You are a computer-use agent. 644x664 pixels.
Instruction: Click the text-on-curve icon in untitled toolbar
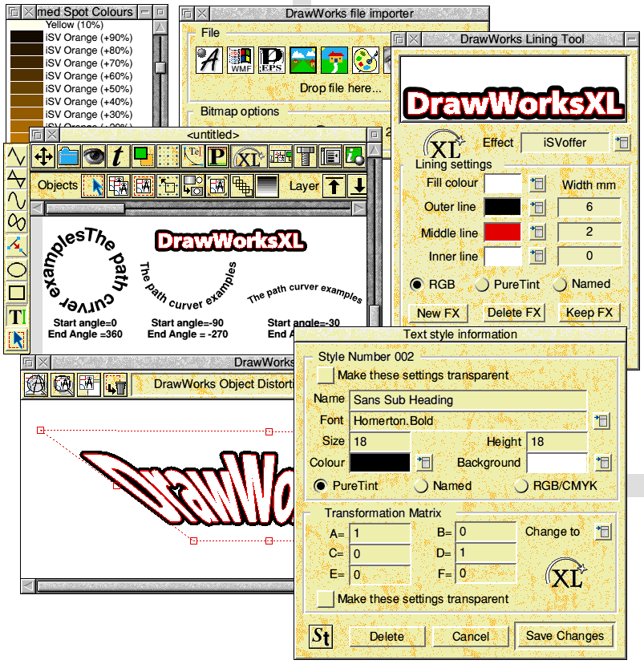192,156
